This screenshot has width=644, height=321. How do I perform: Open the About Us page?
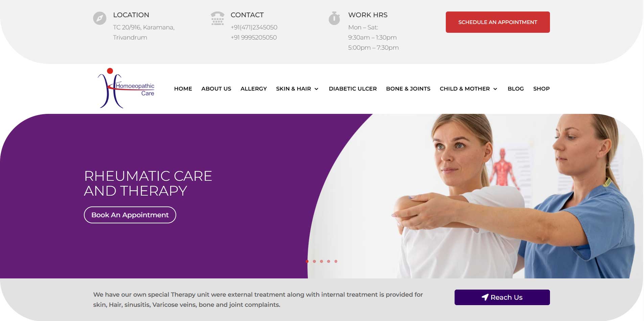click(216, 89)
